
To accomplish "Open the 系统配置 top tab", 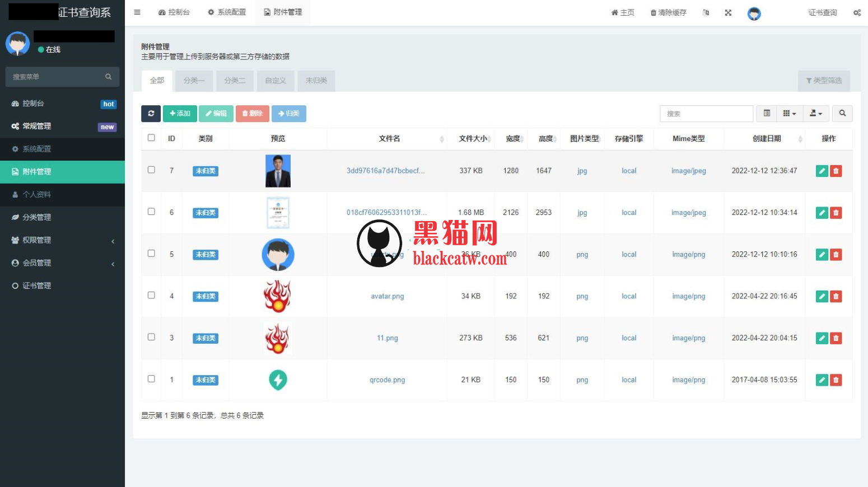I will pyautogui.click(x=227, y=12).
